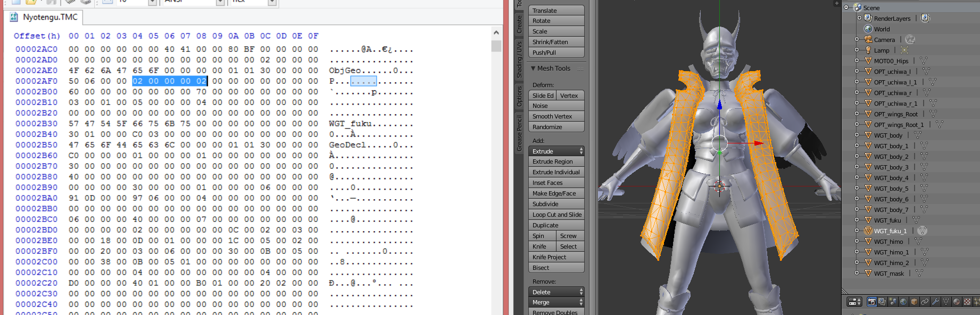
Task: Select the Nyotengu.TMC file tab
Action: click(45, 17)
